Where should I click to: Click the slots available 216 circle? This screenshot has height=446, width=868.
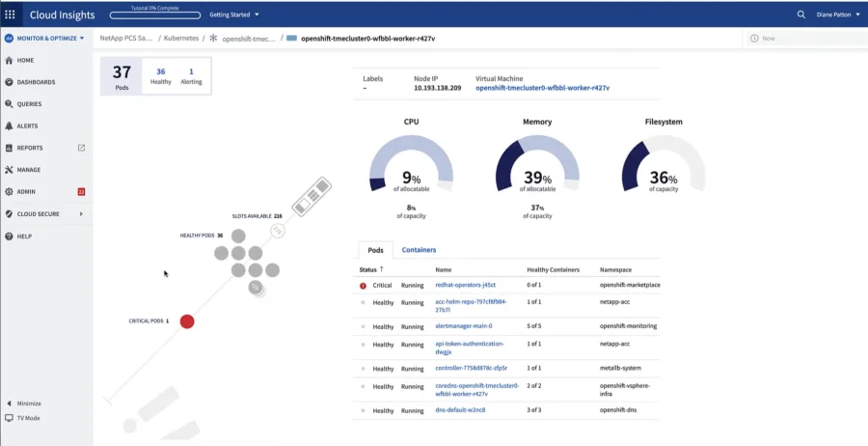point(278,231)
